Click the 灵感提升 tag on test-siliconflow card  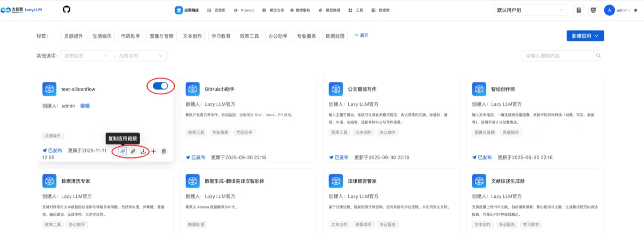coord(53,135)
